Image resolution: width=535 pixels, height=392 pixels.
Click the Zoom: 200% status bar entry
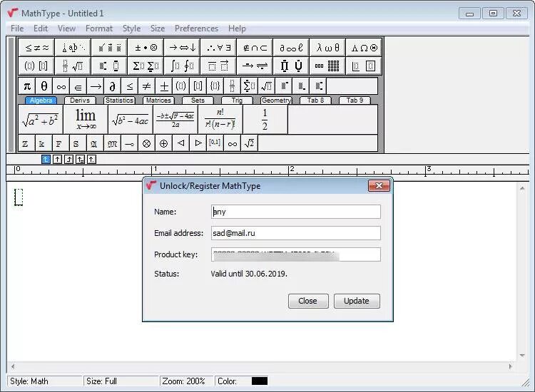[x=186, y=381]
